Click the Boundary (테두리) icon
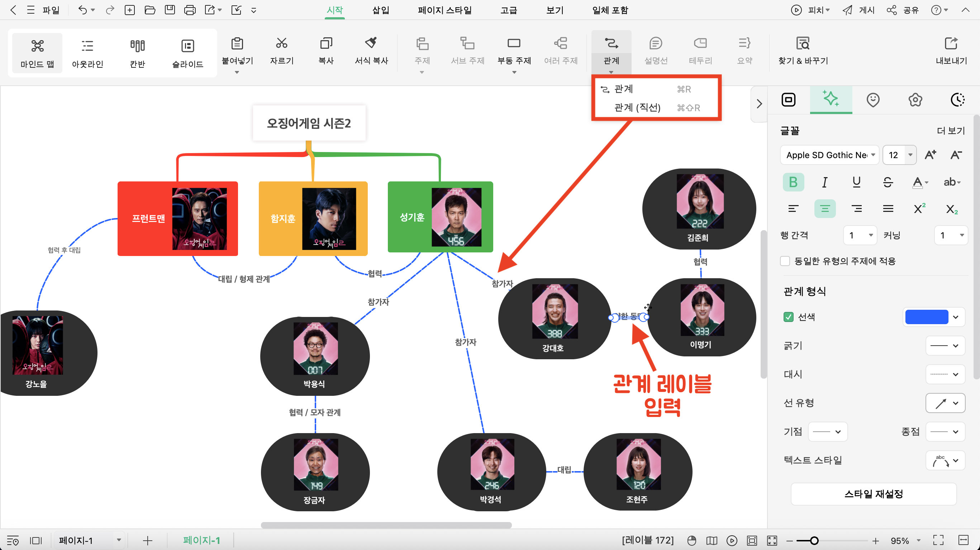Image resolution: width=980 pixels, height=550 pixels. [700, 43]
